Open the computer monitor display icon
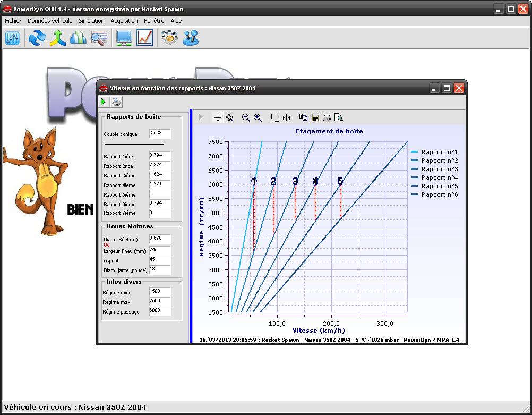The image size is (532, 415). tap(124, 38)
